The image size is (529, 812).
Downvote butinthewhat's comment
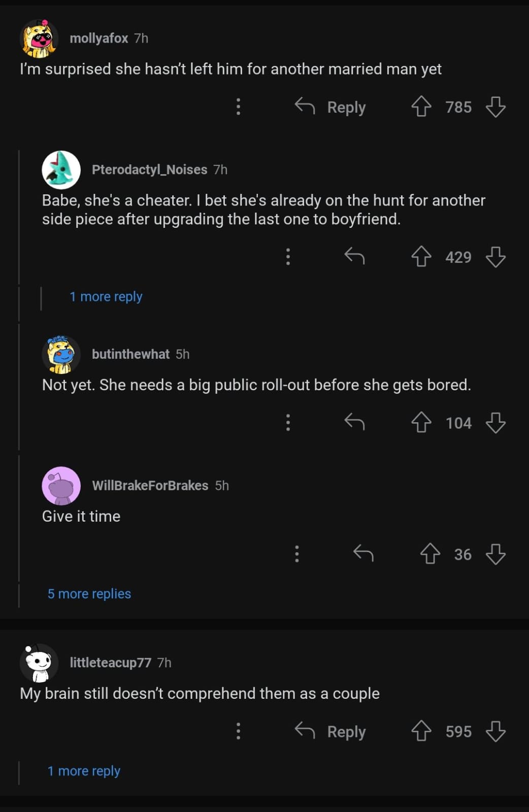click(495, 423)
